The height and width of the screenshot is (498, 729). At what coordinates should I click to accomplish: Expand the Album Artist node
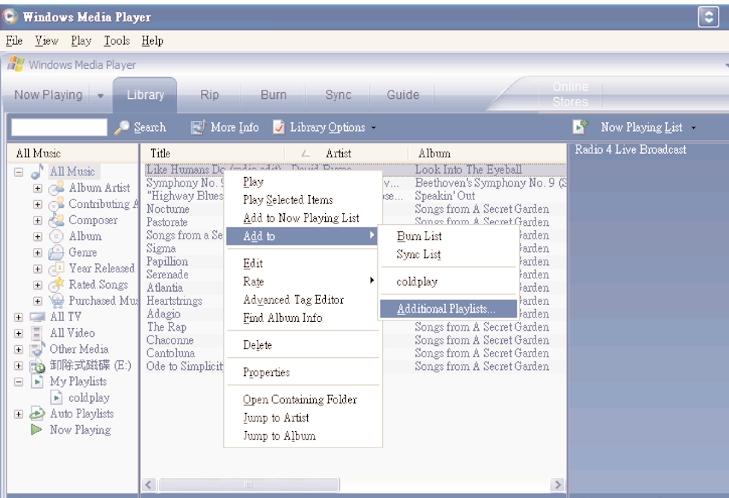(38, 188)
